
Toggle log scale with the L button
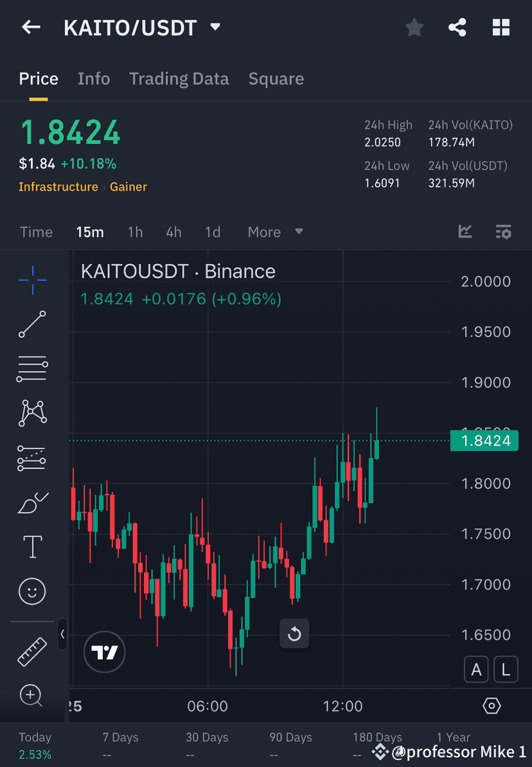[506, 669]
